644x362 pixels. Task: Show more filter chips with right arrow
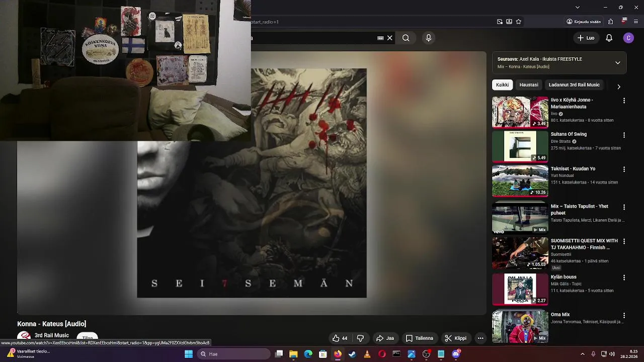pyautogui.click(x=618, y=86)
